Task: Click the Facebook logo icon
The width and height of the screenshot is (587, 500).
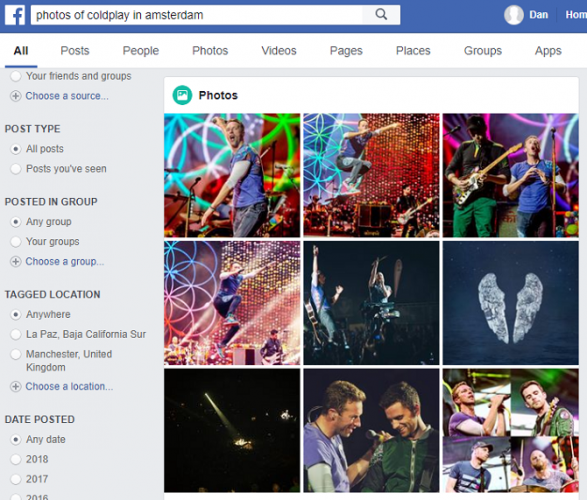Action: (x=15, y=15)
